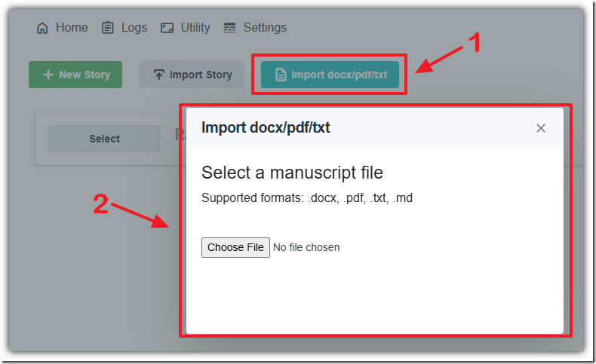Click the dialog title 'Import docx/pdf/txt'
Screen dimensions: 596x364
tap(266, 127)
